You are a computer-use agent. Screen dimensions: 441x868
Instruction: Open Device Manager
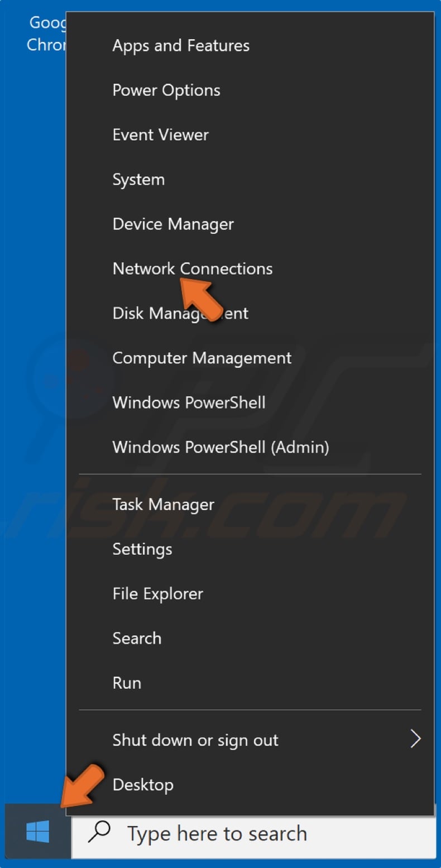click(172, 224)
